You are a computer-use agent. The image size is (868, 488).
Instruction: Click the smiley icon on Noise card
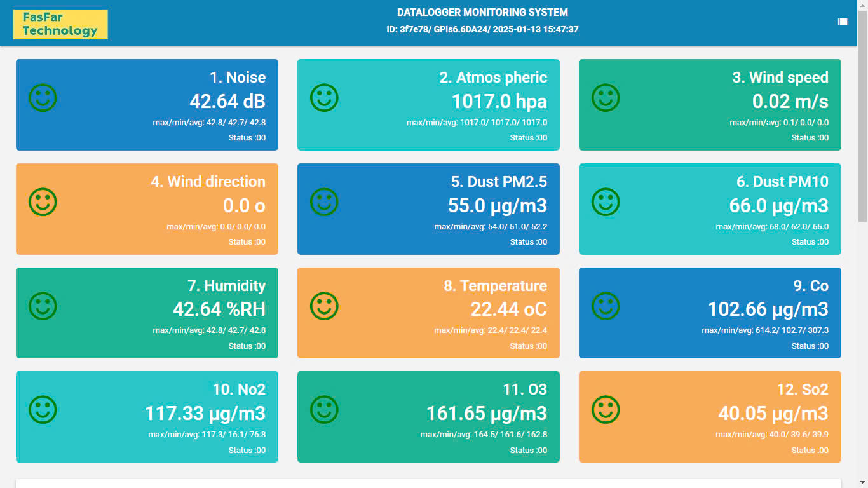[43, 98]
